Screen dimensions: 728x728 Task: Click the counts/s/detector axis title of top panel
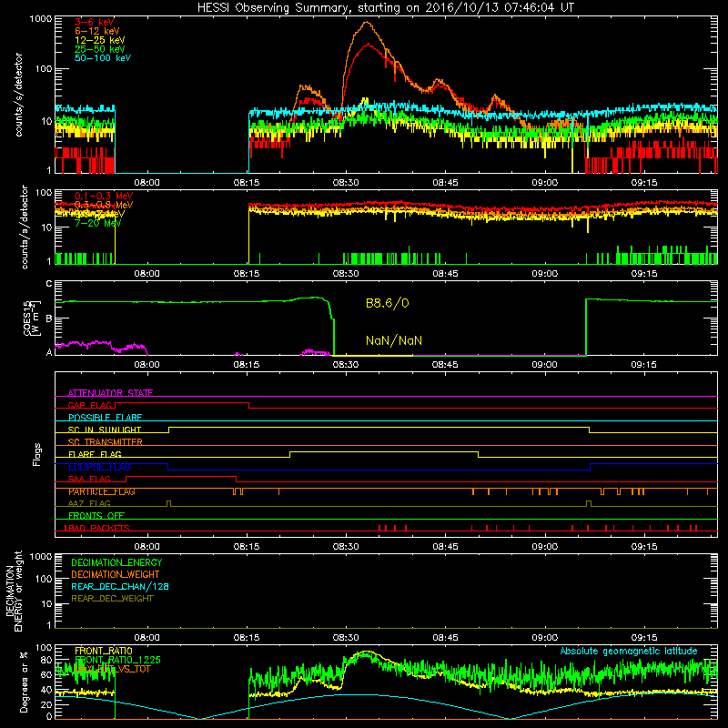click(18, 95)
